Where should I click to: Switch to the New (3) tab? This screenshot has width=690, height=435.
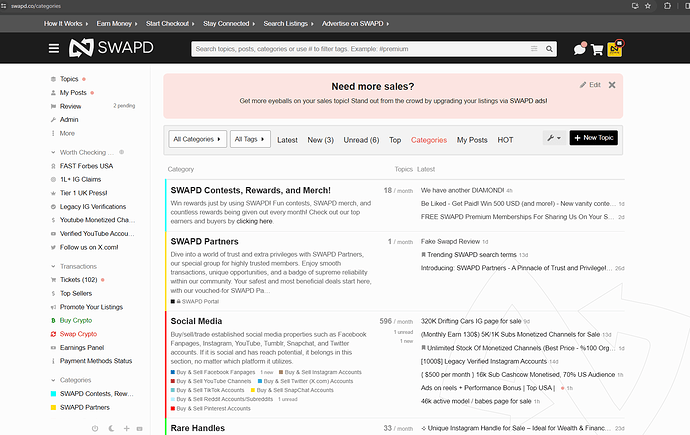coord(320,140)
